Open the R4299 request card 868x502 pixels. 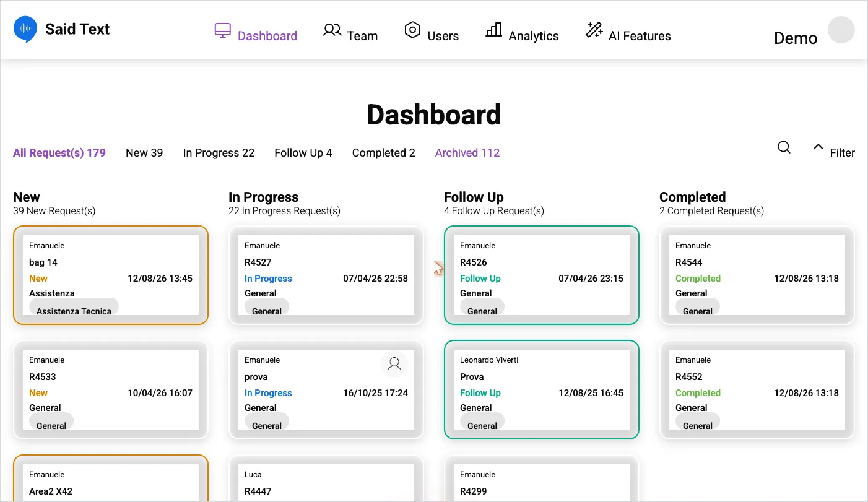point(542,478)
